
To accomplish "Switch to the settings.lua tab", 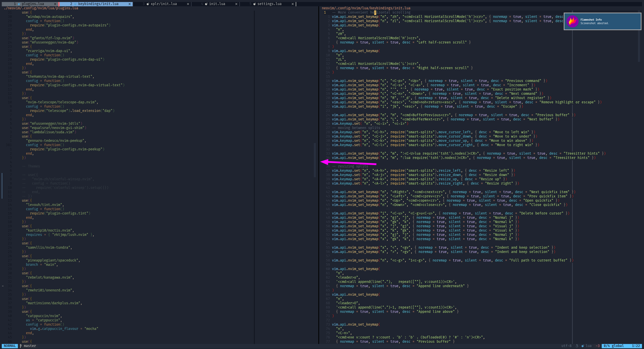I will tap(269, 4).
